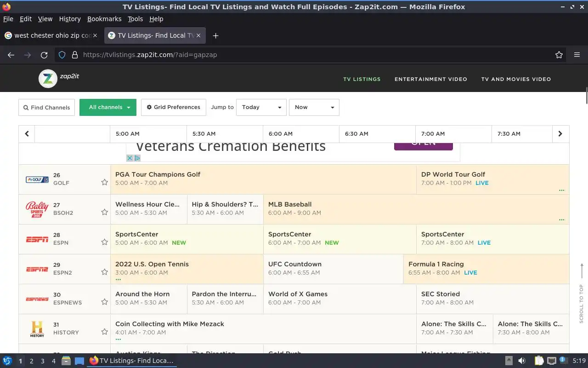The image size is (588, 368).
Task: Open UFC Countdown listing
Action: click(334, 269)
